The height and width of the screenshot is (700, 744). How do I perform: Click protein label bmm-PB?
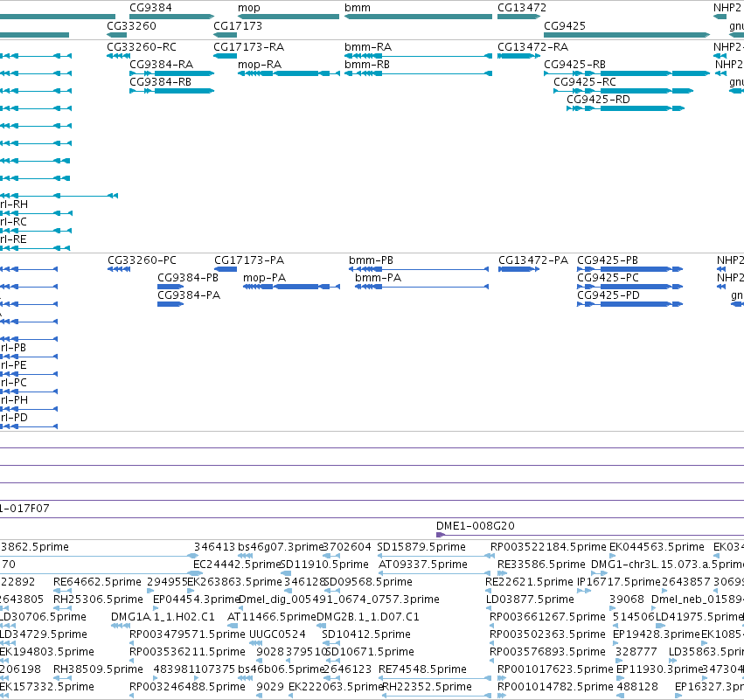pyautogui.click(x=371, y=260)
